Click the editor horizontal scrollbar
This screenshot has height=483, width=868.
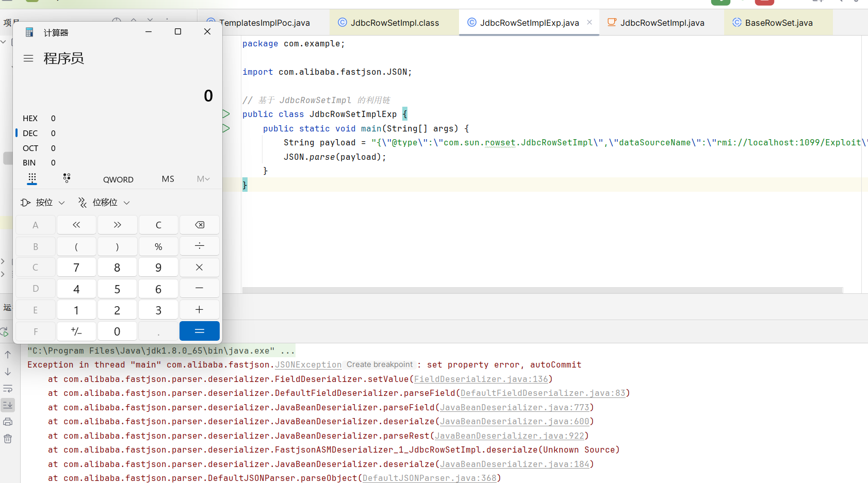pos(542,290)
